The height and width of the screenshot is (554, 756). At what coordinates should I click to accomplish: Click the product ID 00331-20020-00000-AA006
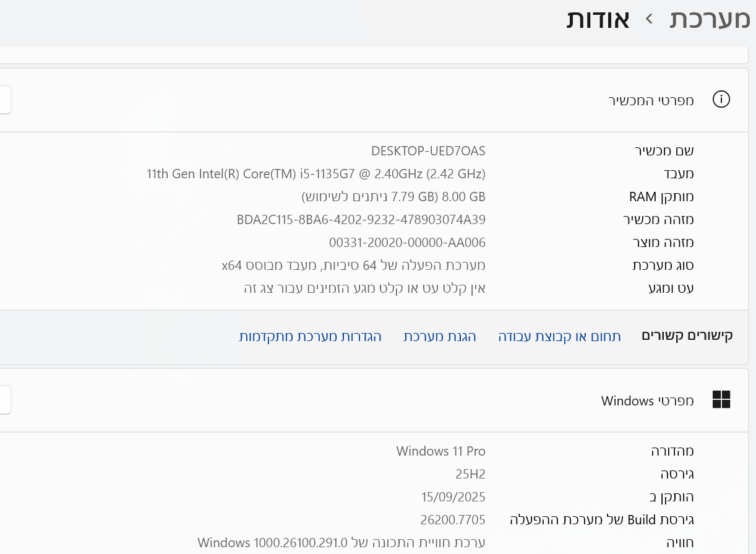[x=407, y=242]
